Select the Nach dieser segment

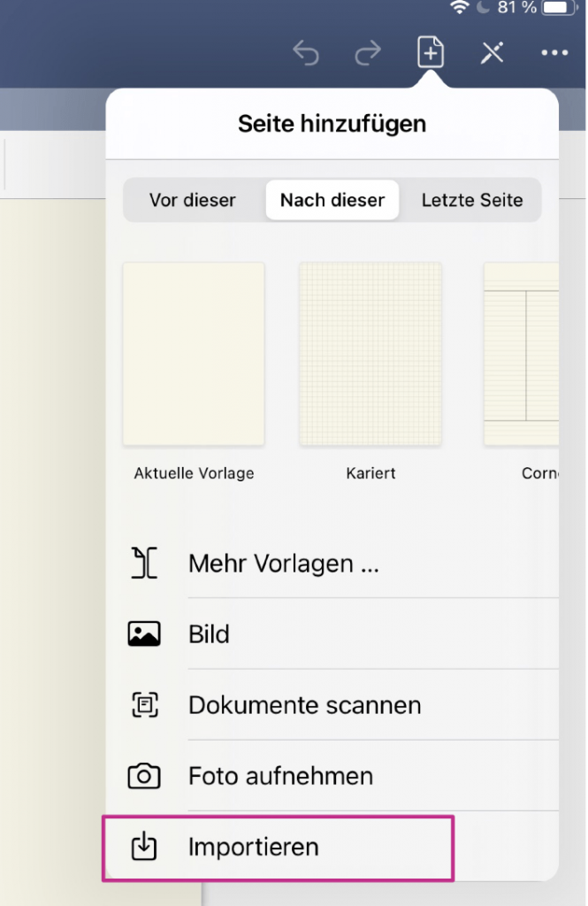(x=332, y=200)
